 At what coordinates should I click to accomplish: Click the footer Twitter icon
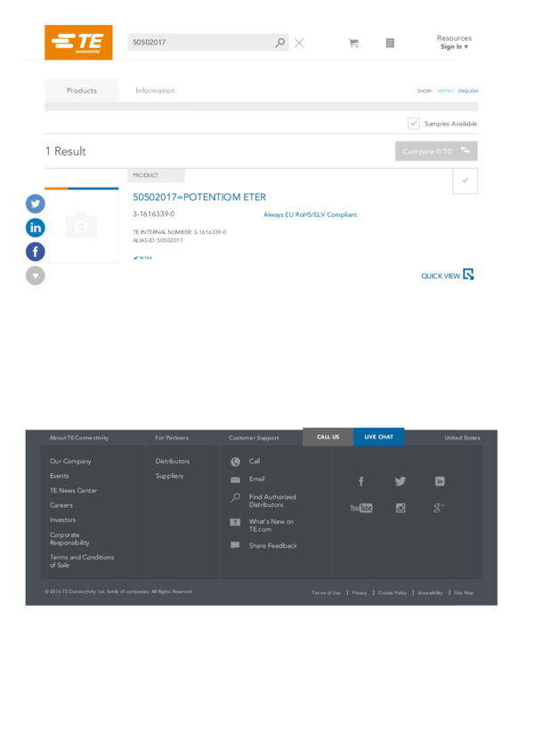(400, 481)
